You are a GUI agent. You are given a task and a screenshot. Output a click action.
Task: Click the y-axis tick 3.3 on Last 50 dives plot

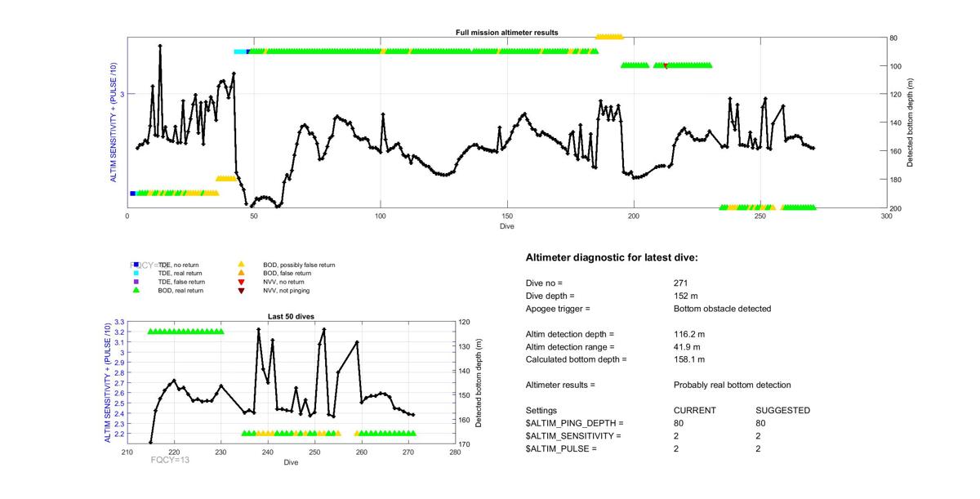[x=120, y=322]
